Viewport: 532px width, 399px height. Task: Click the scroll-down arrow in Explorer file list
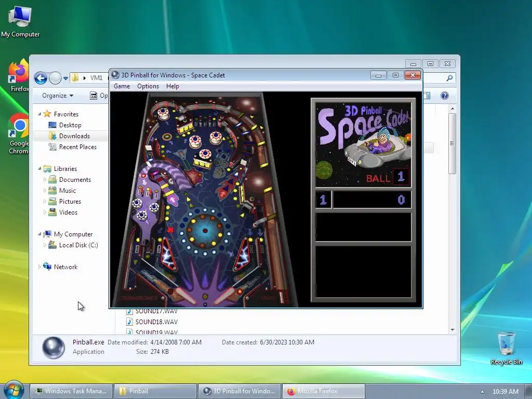click(x=453, y=330)
